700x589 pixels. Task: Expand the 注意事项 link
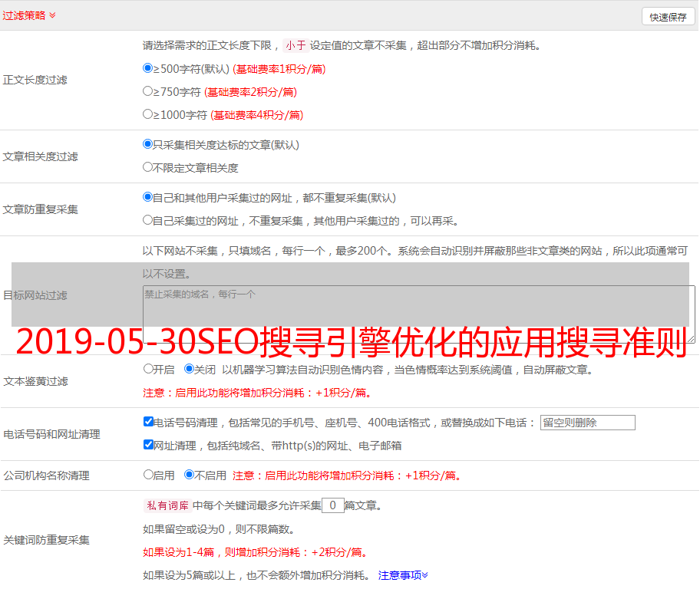pos(403,575)
